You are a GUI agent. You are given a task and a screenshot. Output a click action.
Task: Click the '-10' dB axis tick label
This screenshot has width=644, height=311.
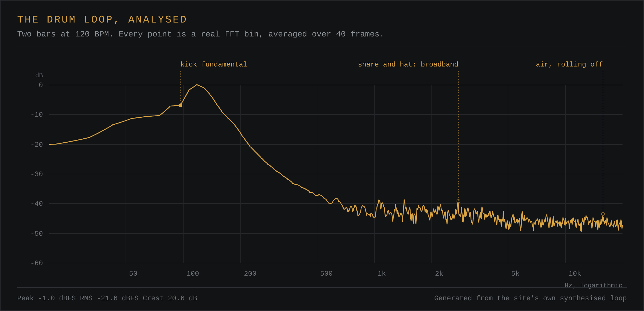pos(37,115)
